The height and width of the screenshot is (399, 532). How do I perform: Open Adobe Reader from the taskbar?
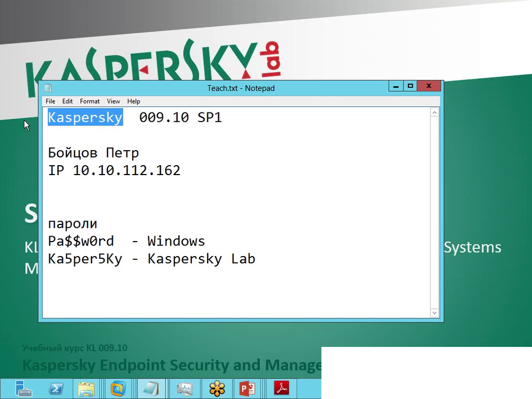[282, 389]
